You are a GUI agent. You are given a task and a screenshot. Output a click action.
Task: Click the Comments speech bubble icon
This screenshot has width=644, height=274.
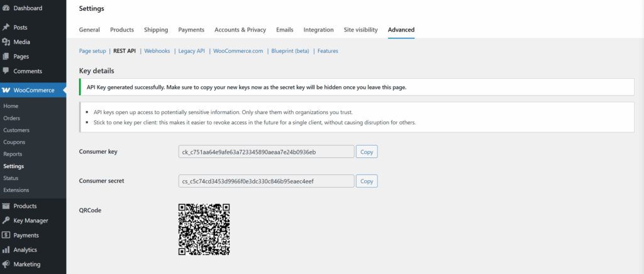click(6, 71)
